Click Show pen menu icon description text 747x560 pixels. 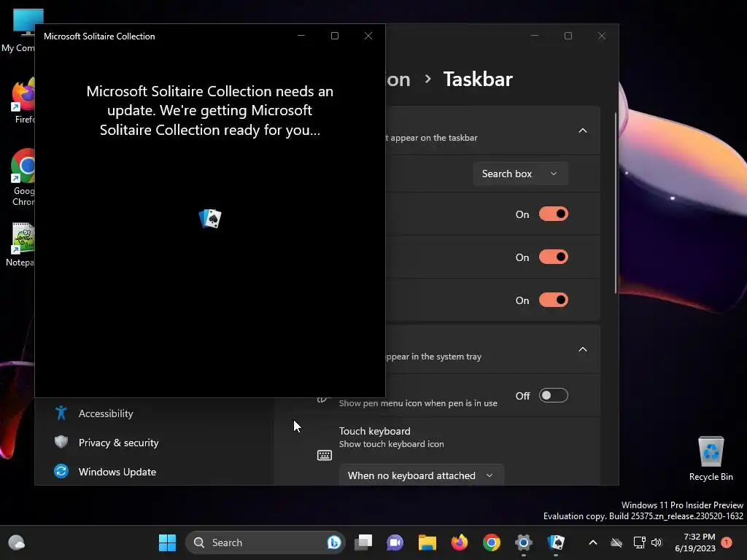[x=418, y=402]
